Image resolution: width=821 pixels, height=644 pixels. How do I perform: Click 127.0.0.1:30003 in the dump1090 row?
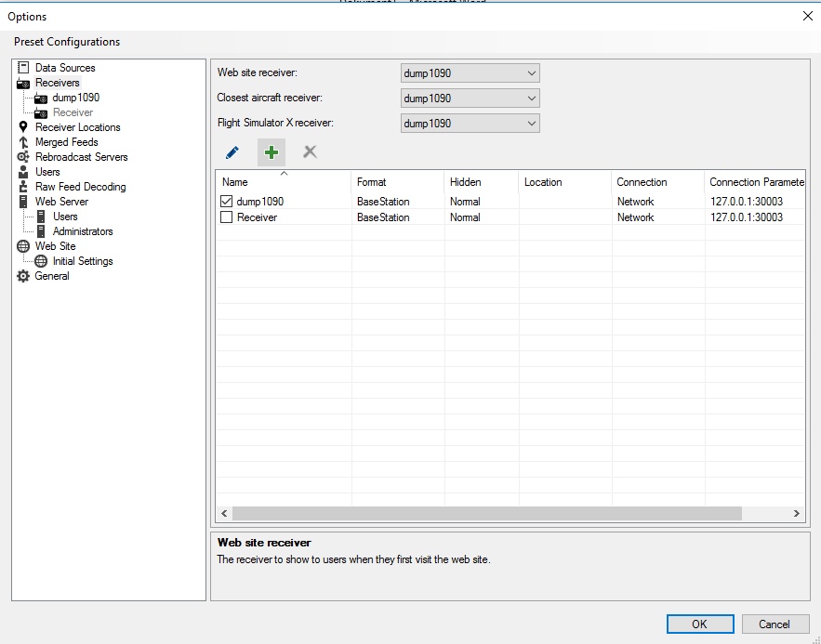point(747,202)
